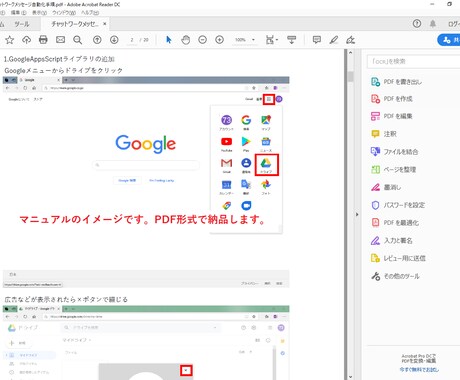Click the scrolling mode toolbar icon
Screen dimensions: 460x380
point(292,40)
